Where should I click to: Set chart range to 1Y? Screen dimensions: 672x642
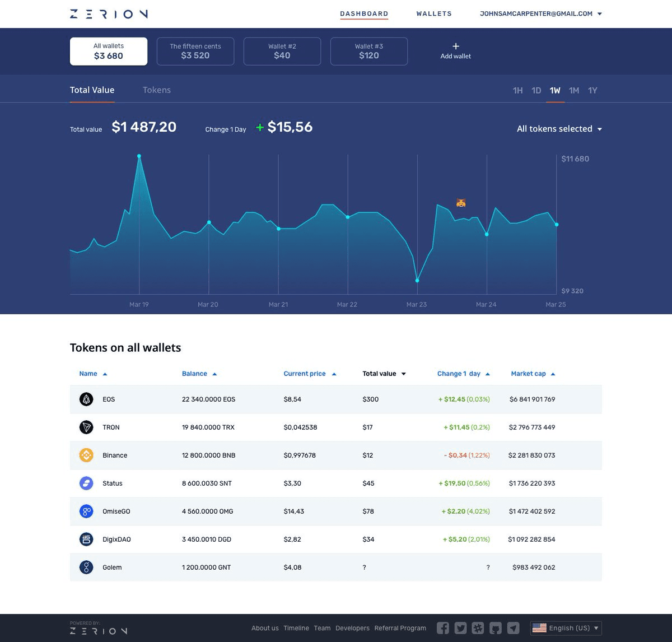(592, 91)
